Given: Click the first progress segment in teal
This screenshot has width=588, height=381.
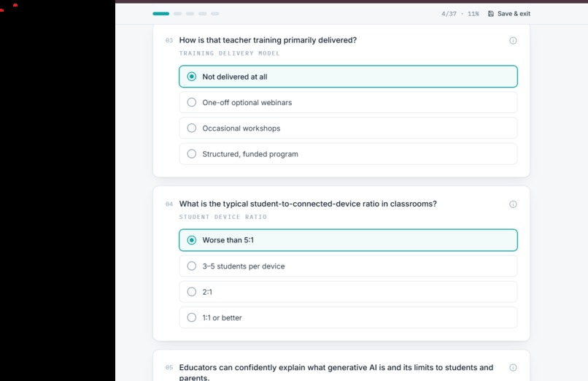Looking at the screenshot, I should click(x=161, y=13).
